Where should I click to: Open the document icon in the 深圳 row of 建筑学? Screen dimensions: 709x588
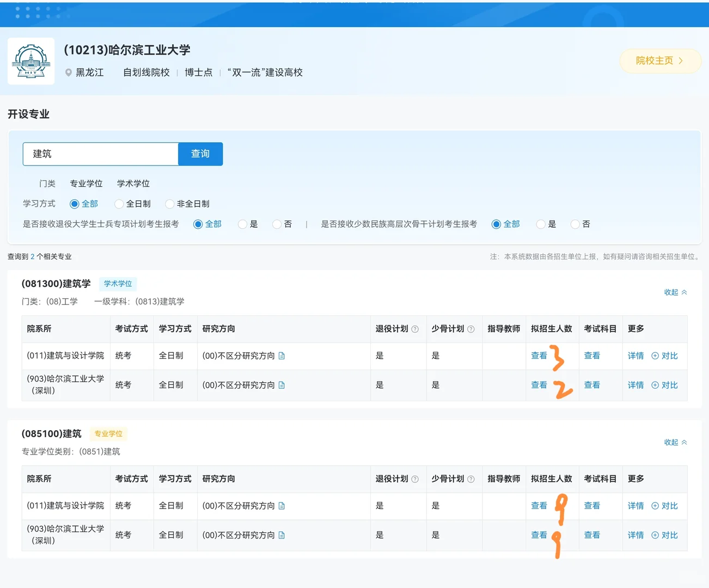(x=282, y=385)
